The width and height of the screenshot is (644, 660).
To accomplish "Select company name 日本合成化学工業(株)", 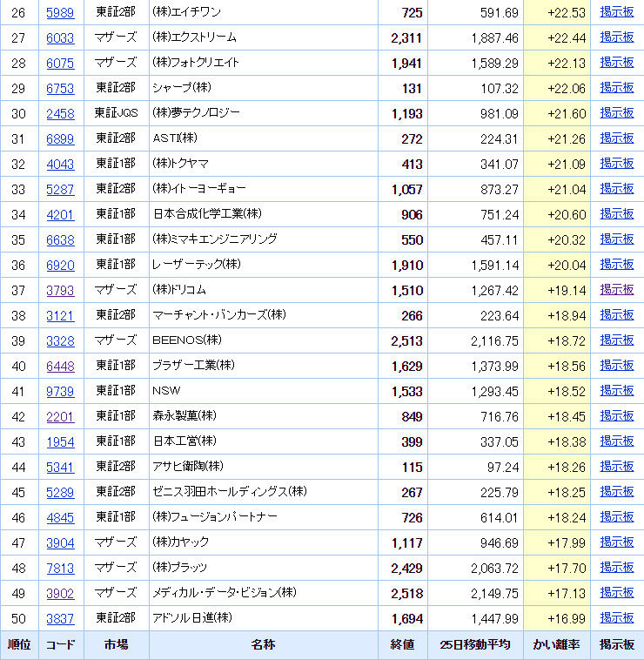I will pos(207,214).
